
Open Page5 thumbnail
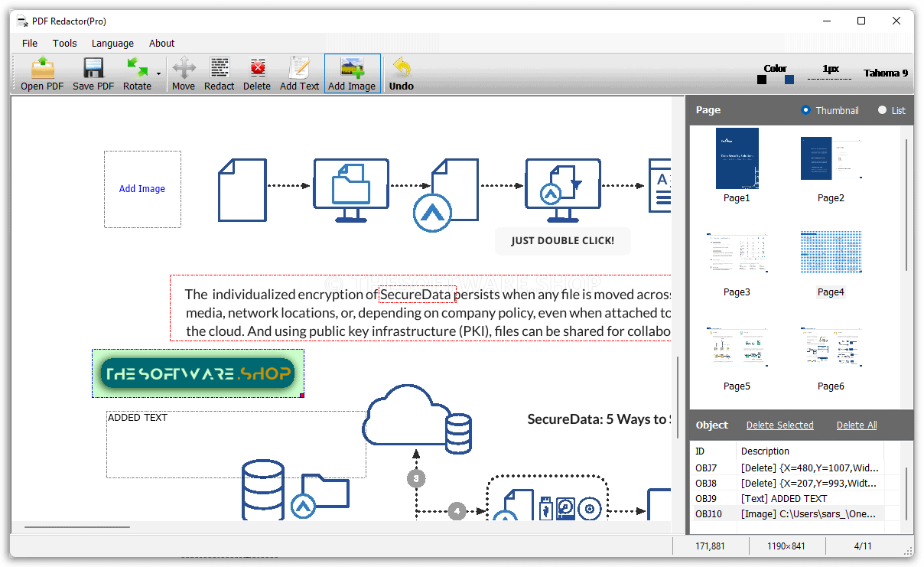coord(737,347)
